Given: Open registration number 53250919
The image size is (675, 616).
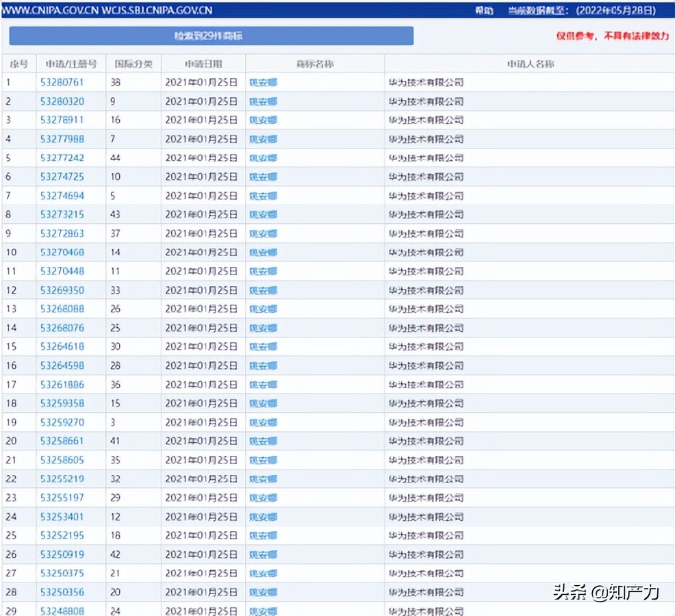Looking at the screenshot, I should (62, 554).
